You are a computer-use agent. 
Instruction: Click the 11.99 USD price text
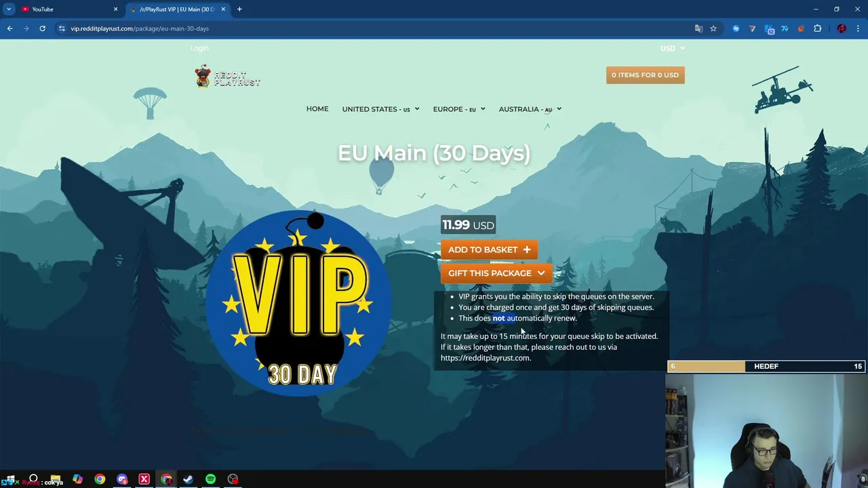tap(468, 225)
